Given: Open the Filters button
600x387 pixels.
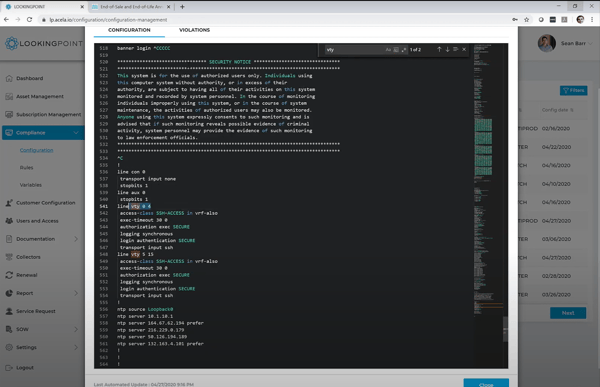Looking at the screenshot, I should tap(573, 90).
